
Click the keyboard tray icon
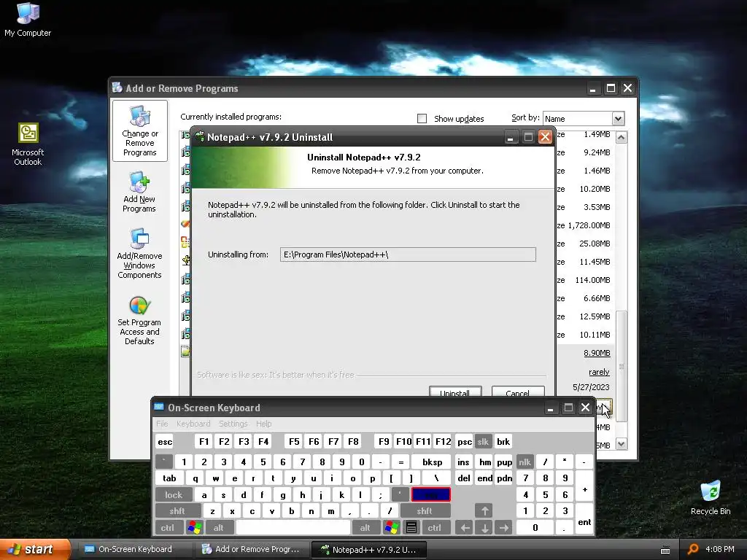click(665, 551)
